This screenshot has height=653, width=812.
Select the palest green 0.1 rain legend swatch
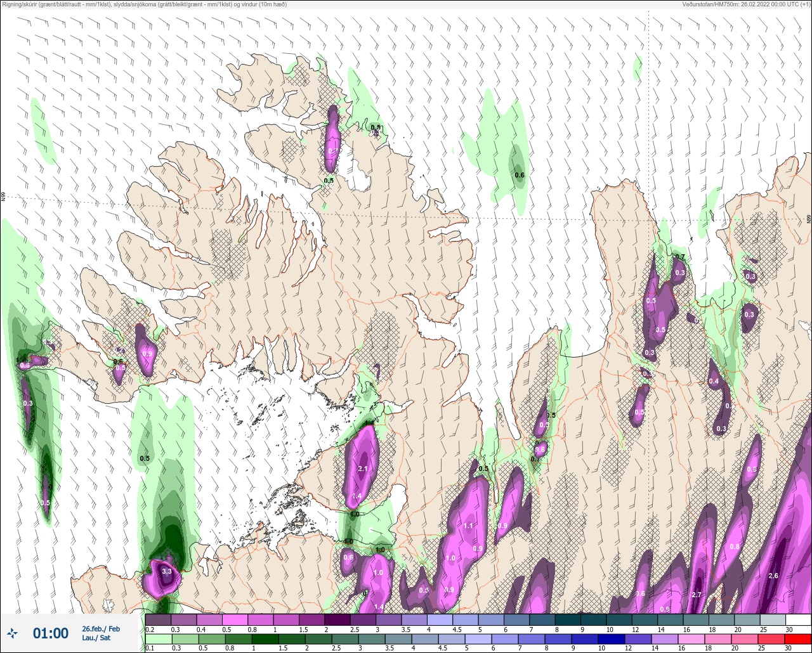coord(158,639)
